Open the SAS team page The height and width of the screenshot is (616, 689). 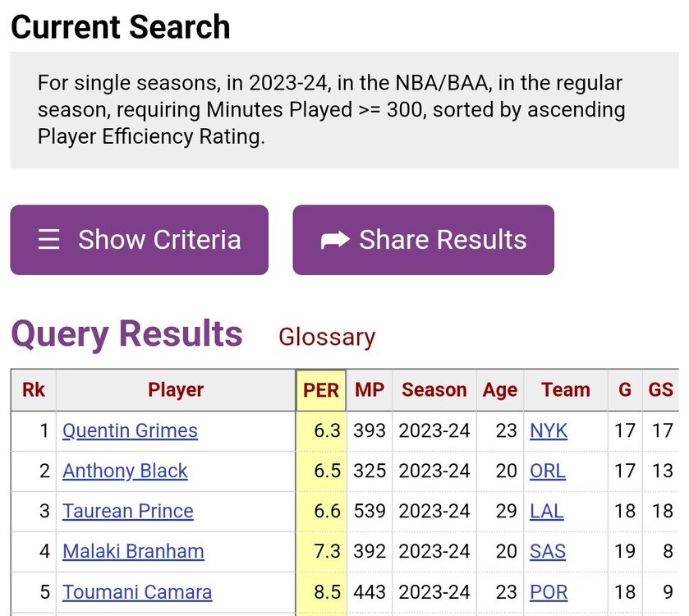click(548, 551)
